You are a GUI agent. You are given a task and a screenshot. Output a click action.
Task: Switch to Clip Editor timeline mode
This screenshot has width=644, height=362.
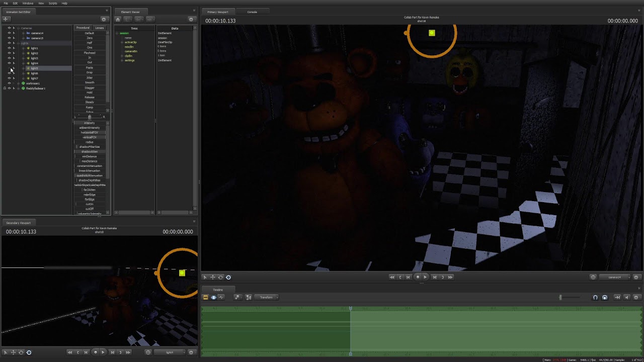coord(205,297)
